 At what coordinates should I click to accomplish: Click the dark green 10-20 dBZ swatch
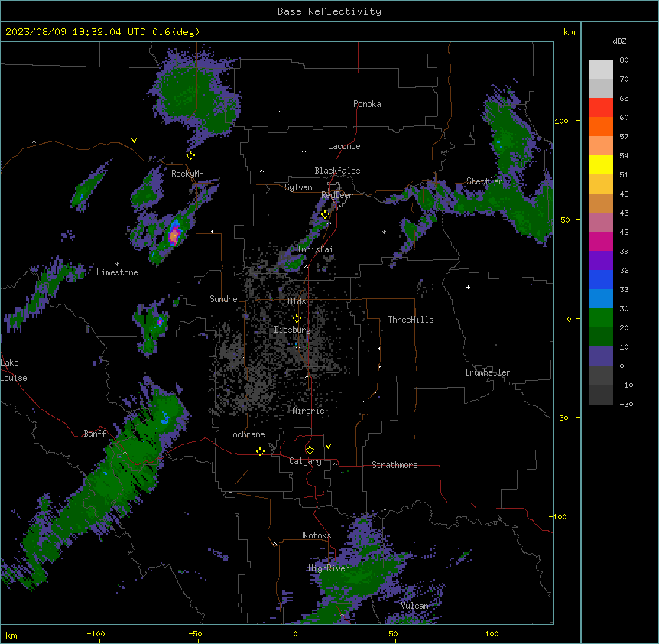pos(601,337)
